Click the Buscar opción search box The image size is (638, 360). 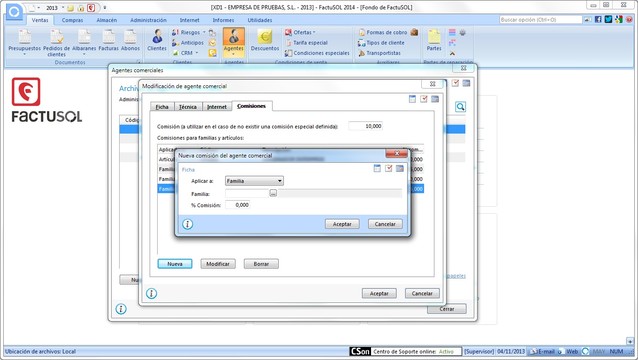(541, 20)
